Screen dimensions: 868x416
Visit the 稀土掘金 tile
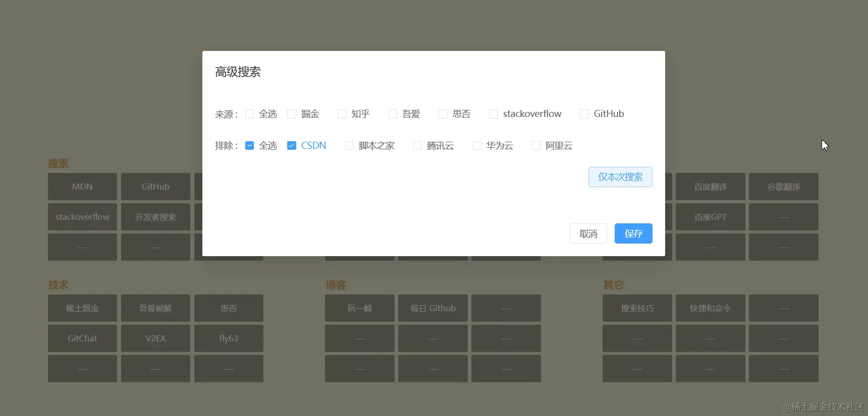(x=82, y=308)
